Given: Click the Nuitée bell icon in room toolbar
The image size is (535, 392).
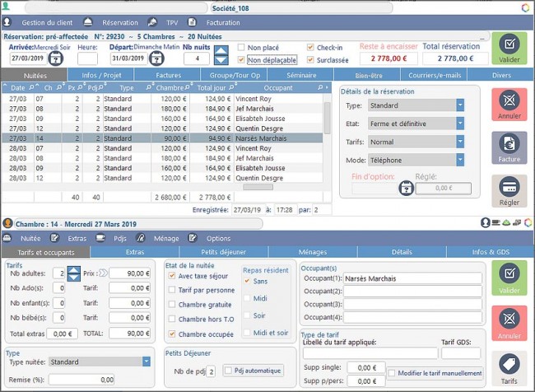Looking at the screenshot, I should click(7, 238).
